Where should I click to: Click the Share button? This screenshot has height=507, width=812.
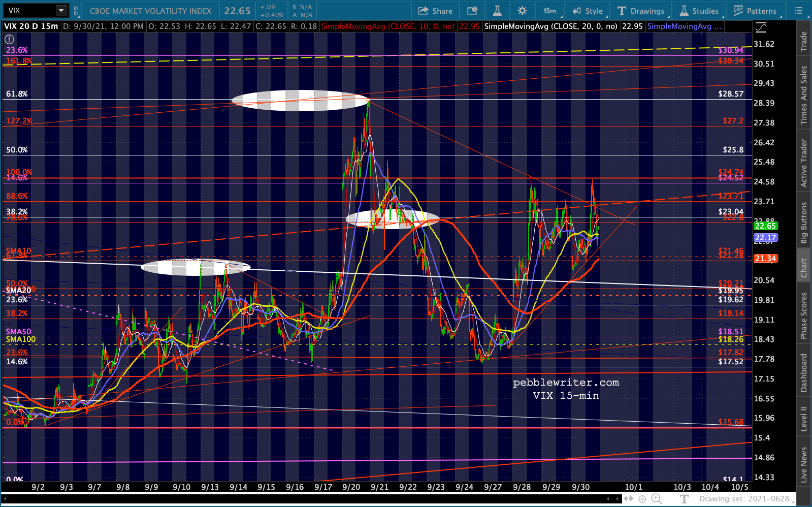tap(435, 11)
